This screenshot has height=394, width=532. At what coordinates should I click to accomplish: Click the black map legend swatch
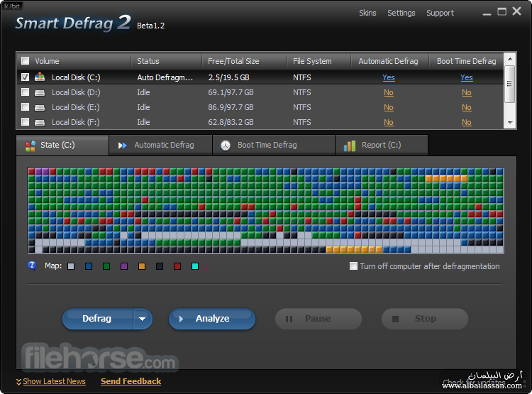point(160,266)
